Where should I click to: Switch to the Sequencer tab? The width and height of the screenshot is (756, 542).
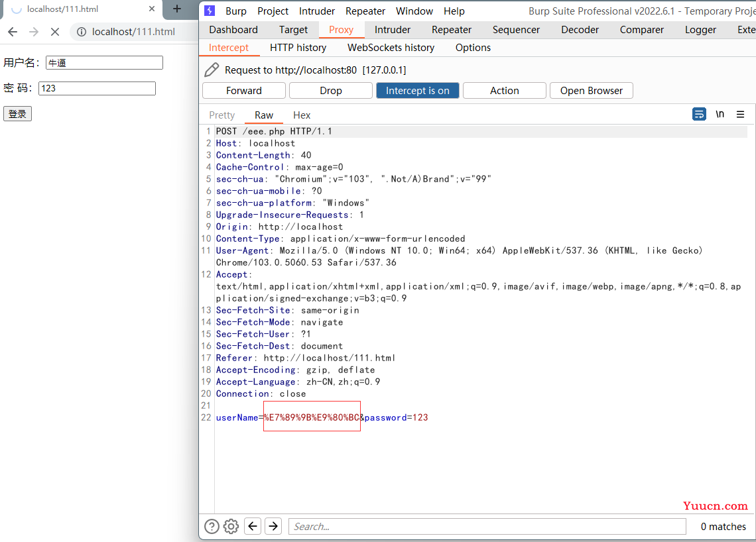pos(516,30)
